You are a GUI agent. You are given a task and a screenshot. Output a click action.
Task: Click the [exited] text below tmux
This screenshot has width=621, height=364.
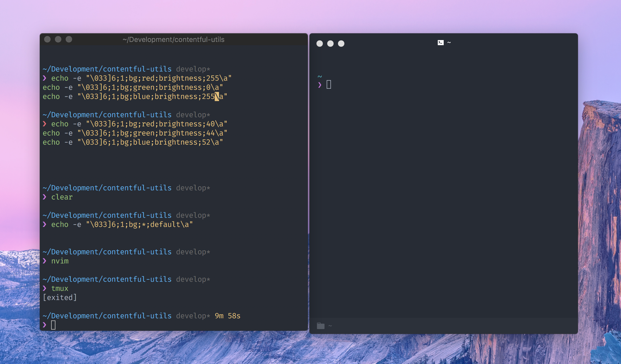click(x=60, y=297)
